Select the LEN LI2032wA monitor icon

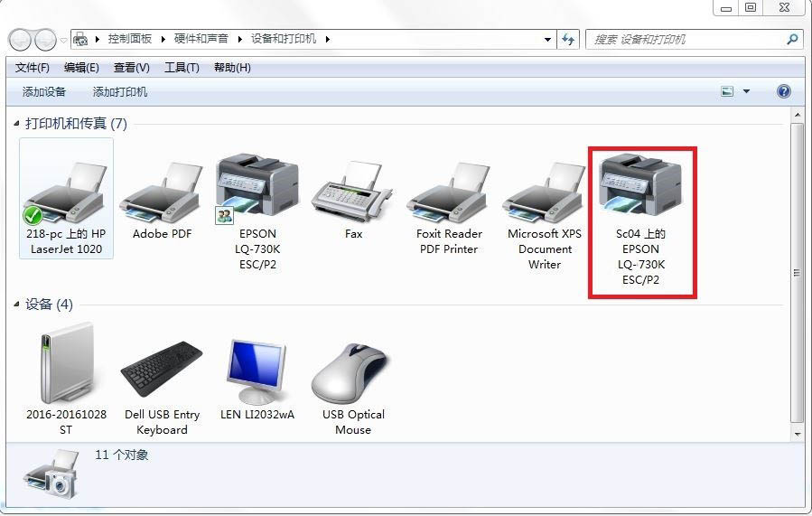click(257, 371)
